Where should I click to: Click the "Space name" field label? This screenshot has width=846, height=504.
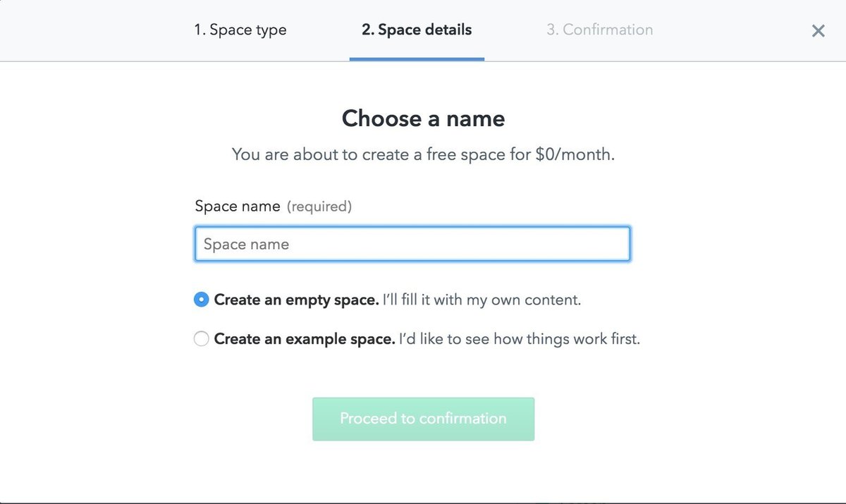(237, 207)
